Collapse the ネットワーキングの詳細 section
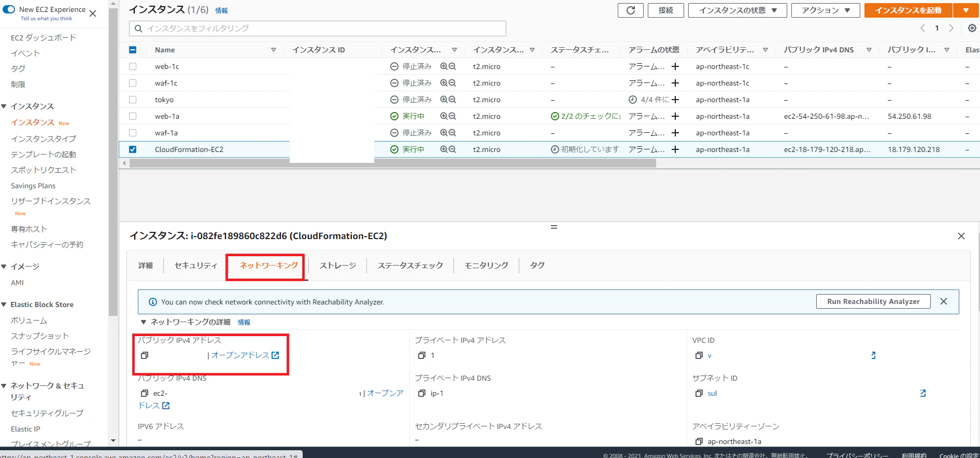Image resolution: width=980 pixels, height=458 pixels. click(144, 322)
